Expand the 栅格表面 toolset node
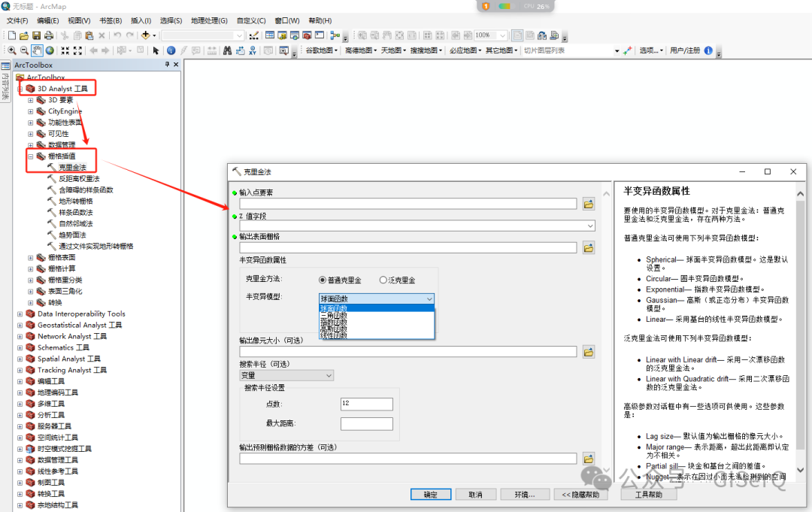This screenshot has height=512, width=812. point(31,258)
